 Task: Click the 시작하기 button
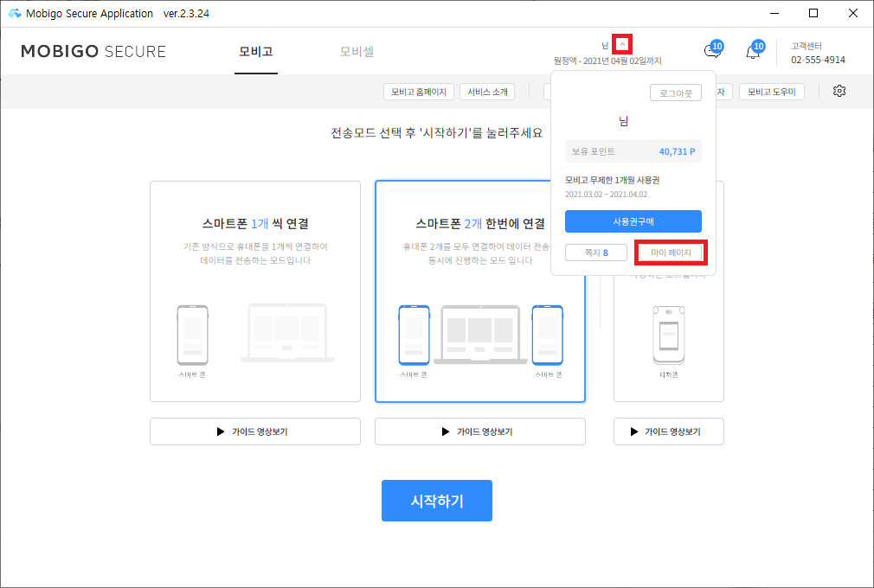pos(436,501)
